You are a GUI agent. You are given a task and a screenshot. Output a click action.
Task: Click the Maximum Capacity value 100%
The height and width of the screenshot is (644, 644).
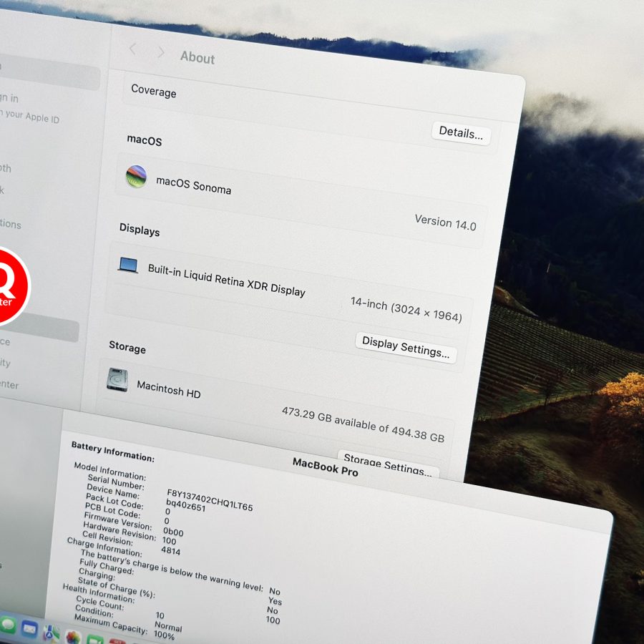coord(165,635)
